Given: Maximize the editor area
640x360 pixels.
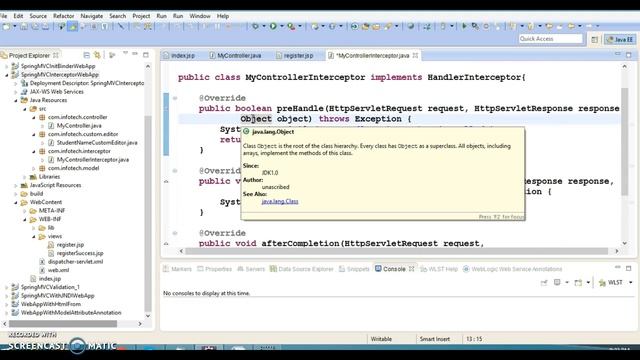Looking at the screenshot, I should [629, 55].
